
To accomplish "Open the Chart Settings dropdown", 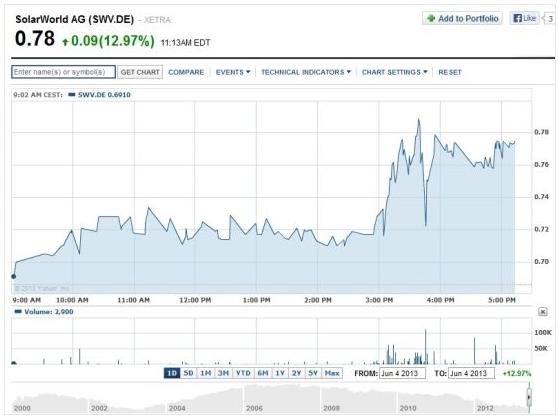I will coord(394,72).
